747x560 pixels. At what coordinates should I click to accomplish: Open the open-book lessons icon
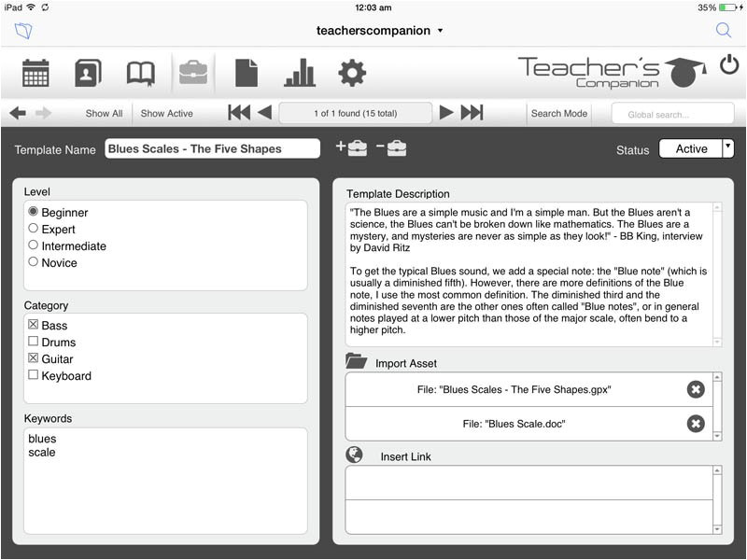pyautogui.click(x=141, y=74)
